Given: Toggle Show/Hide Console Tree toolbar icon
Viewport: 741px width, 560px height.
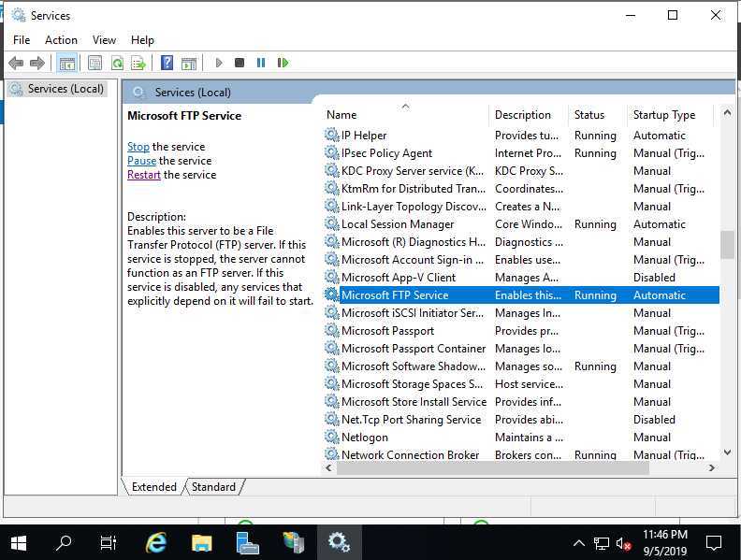Looking at the screenshot, I should pyautogui.click(x=67, y=63).
